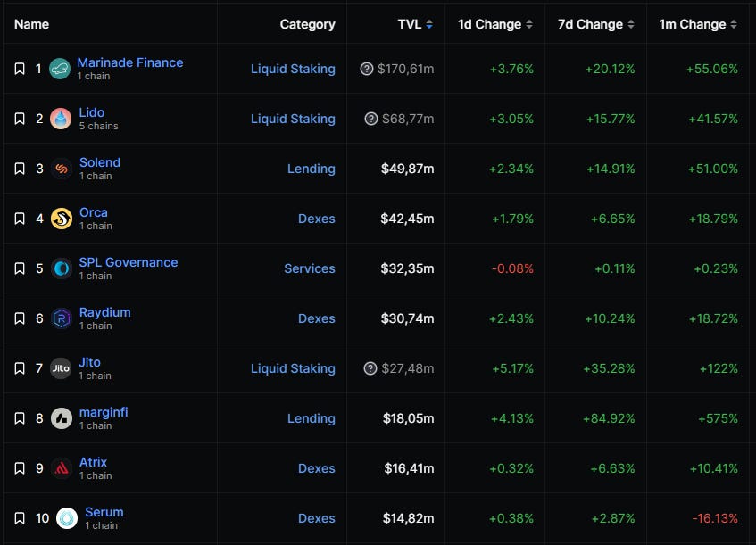This screenshot has height=545, width=756.
Task: Bookmark the Solend row
Action: pos(20,169)
